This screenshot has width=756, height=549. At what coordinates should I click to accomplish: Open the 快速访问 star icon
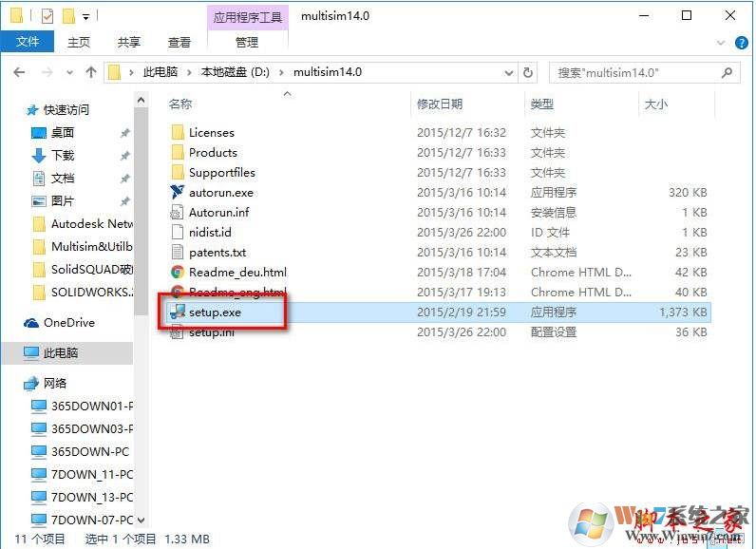pos(32,110)
